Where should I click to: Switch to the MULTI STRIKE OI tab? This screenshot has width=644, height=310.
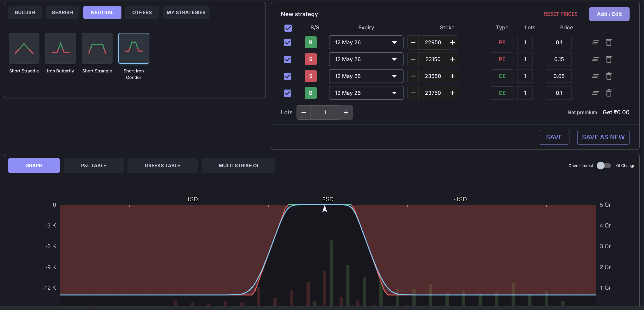coord(238,166)
